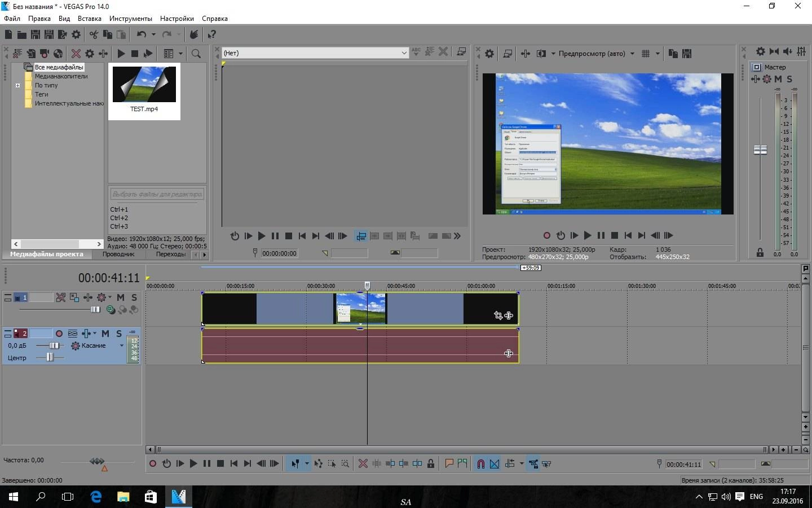Toggle Lock Envelopes to Events button
The width and height of the screenshot is (812, 508).
[533, 464]
